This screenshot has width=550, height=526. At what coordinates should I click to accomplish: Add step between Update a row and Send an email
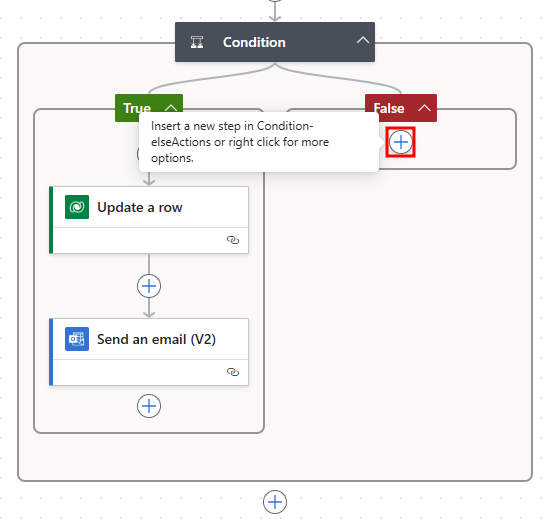point(149,286)
